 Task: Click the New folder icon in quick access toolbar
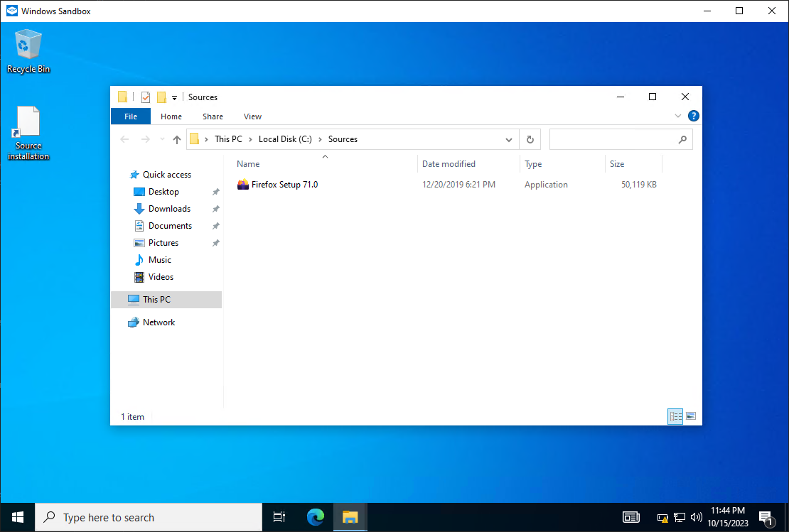(161, 97)
